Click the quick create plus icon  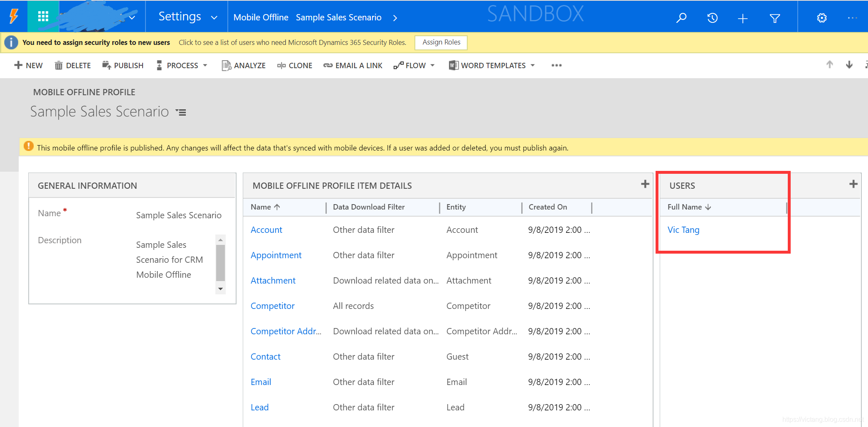pos(743,18)
